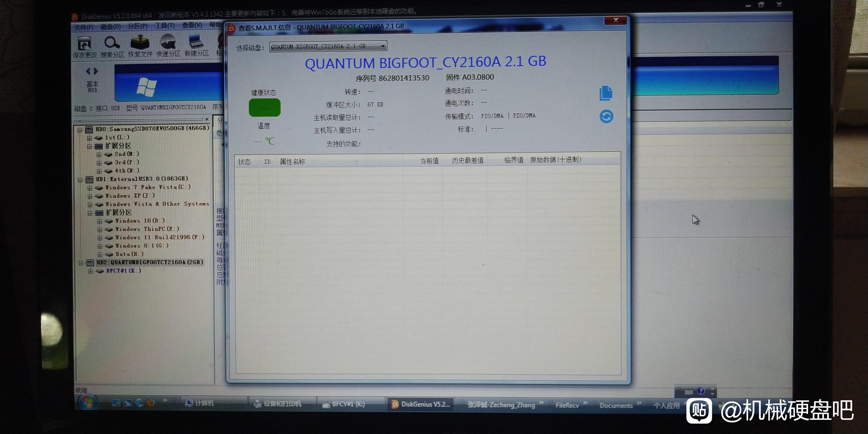This screenshot has height=434, width=868.
Task: Select HD2 QUANTUMBIGFOOTCY2160A (2GB) disk
Action: click(x=150, y=263)
